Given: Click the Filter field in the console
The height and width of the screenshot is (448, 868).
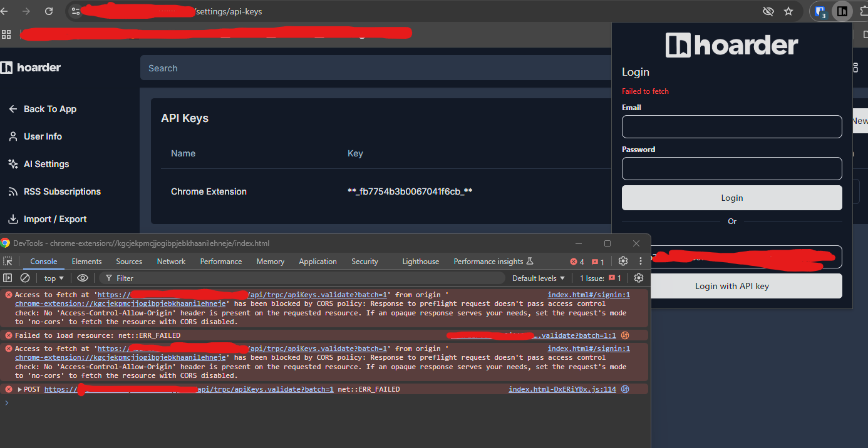Looking at the screenshot, I should coord(304,278).
